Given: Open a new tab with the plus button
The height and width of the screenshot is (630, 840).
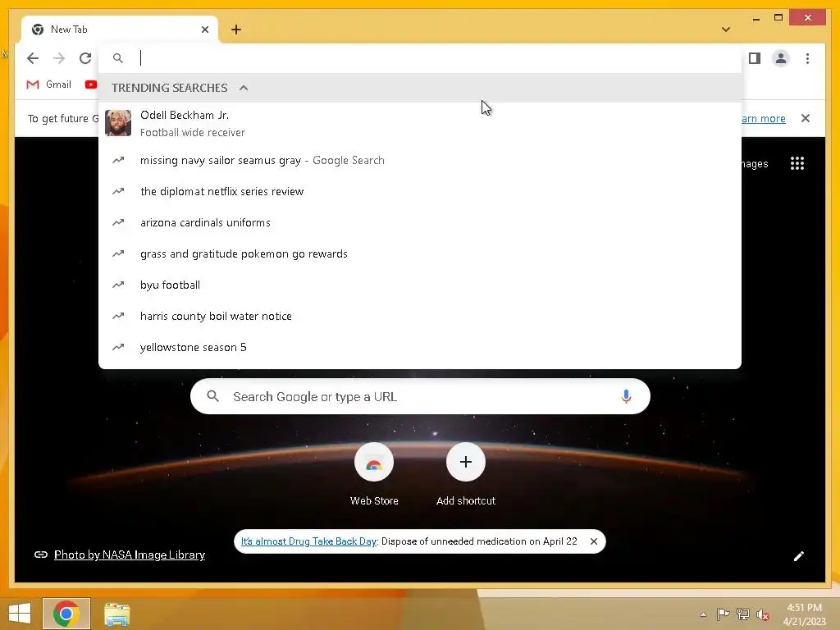Looking at the screenshot, I should click(x=236, y=30).
